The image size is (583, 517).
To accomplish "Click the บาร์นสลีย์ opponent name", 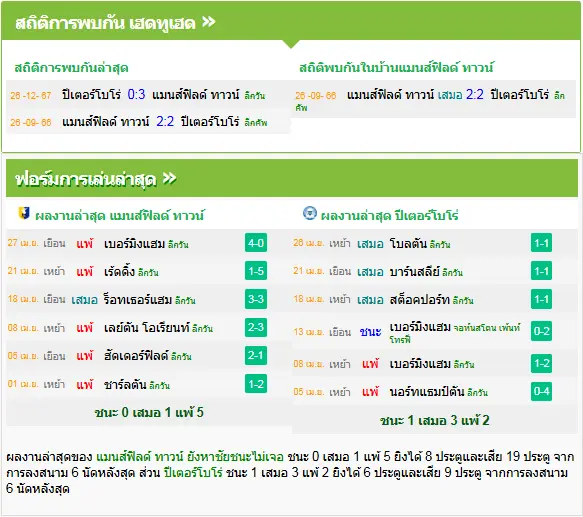I will (x=415, y=272).
